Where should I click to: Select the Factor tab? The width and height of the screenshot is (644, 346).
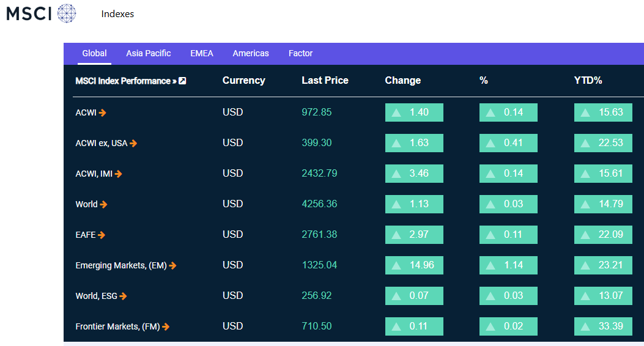301,53
